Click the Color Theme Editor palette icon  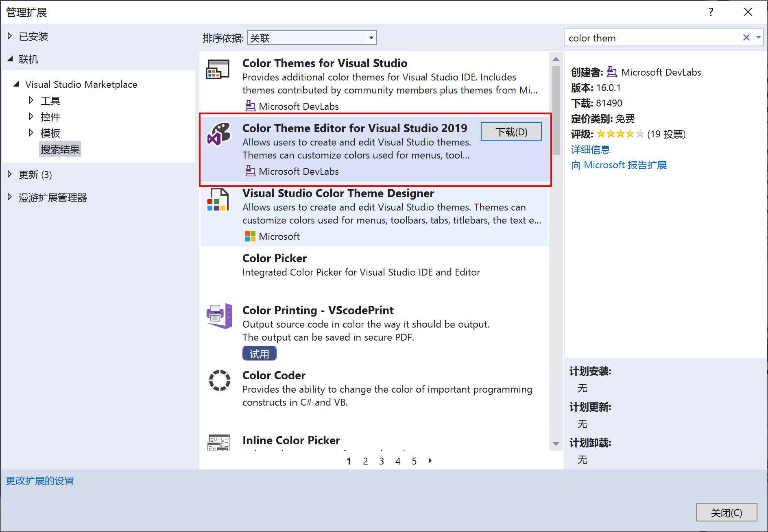coord(219,134)
